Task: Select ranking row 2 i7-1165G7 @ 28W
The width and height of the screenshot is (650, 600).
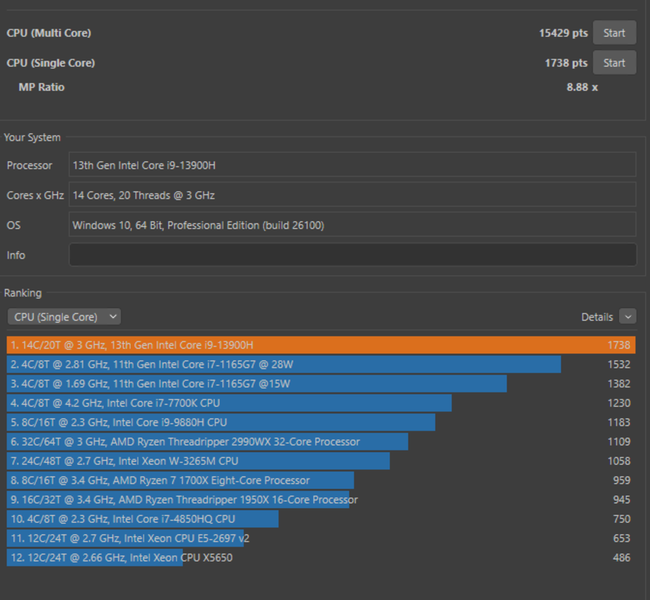Action: (321, 364)
